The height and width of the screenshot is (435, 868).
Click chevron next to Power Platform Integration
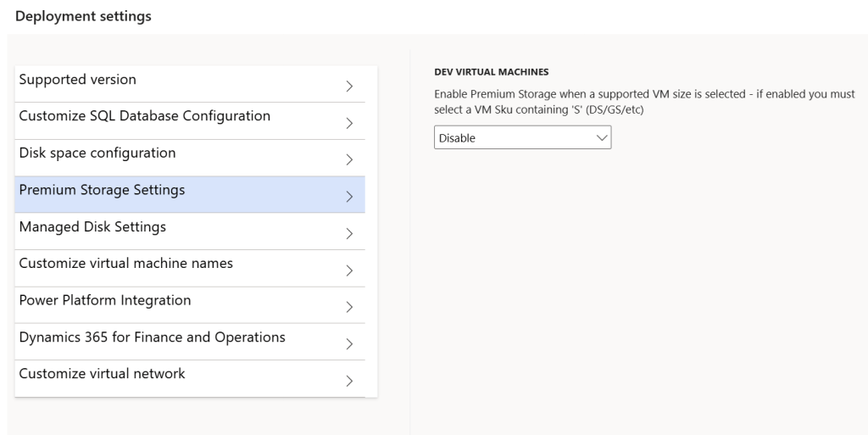pyautogui.click(x=349, y=307)
